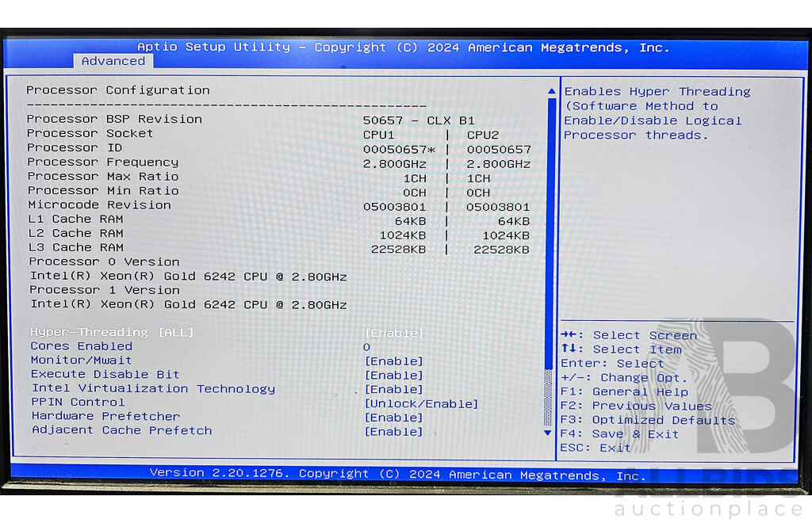Select Cores Enabled setting
This screenshot has height=523, width=812.
click(x=82, y=346)
